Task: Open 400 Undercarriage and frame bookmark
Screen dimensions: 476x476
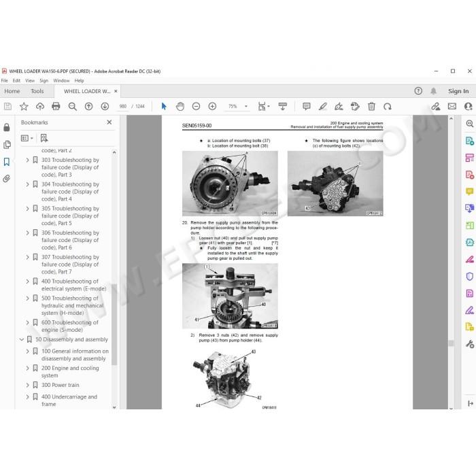Action: [x=69, y=400]
